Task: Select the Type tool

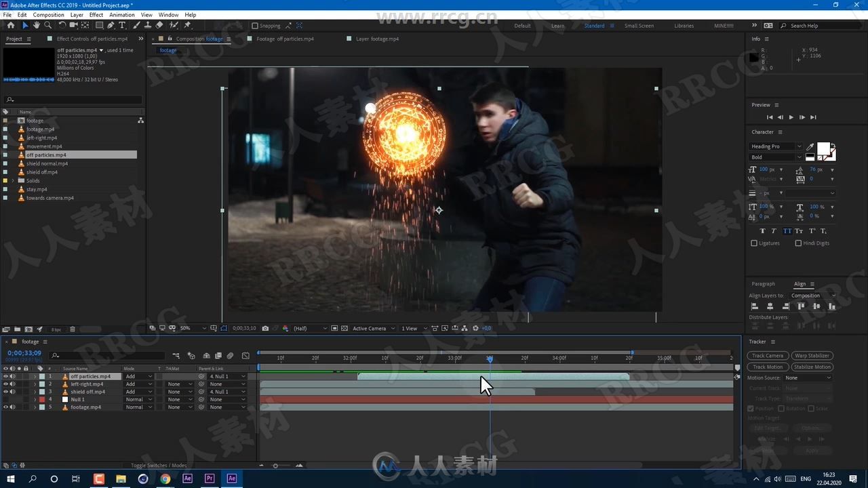Action: [122, 25]
